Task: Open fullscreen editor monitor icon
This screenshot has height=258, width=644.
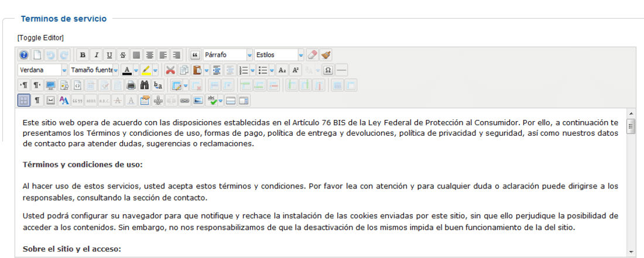Action: click(51, 85)
